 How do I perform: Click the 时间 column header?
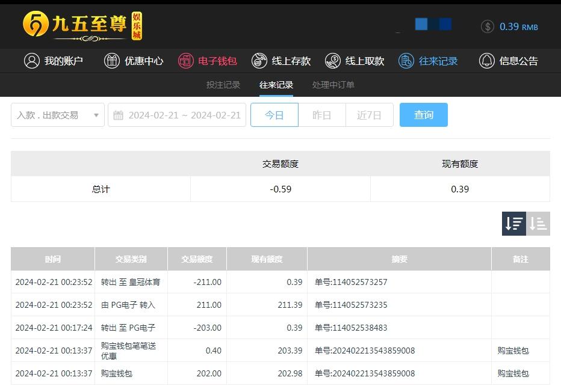point(53,259)
